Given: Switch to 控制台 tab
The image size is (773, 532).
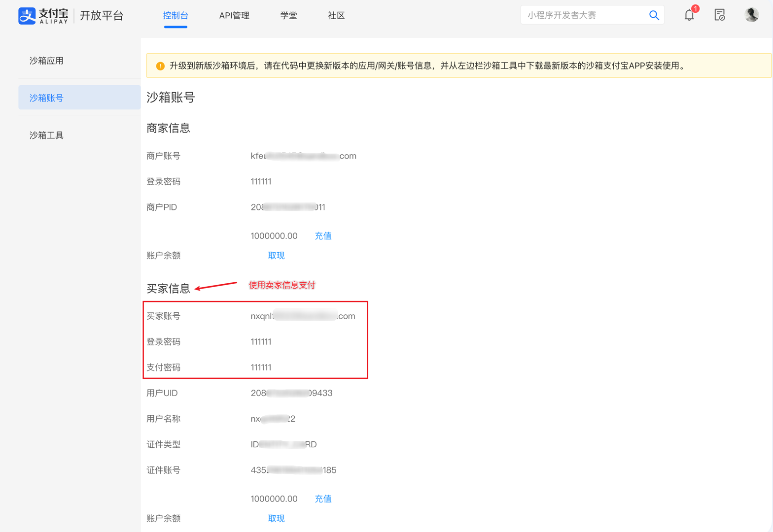Looking at the screenshot, I should point(176,16).
